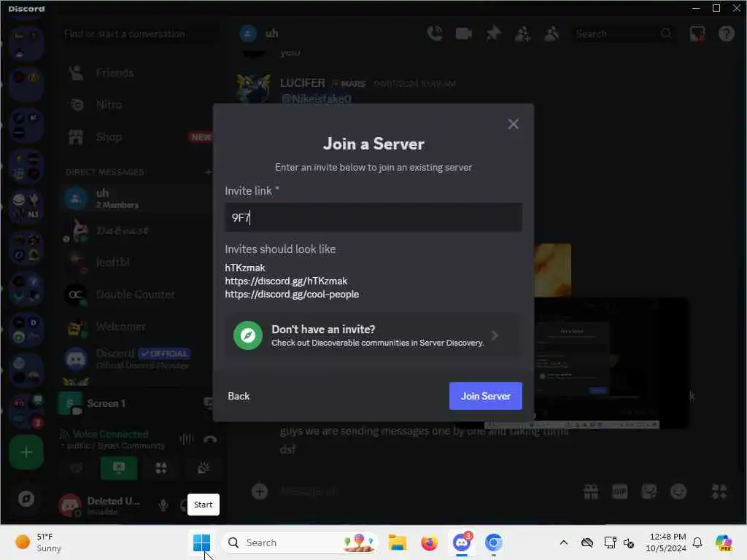Open Server Discovery from Don't have an invite
The height and width of the screenshot is (560, 747).
(373, 335)
